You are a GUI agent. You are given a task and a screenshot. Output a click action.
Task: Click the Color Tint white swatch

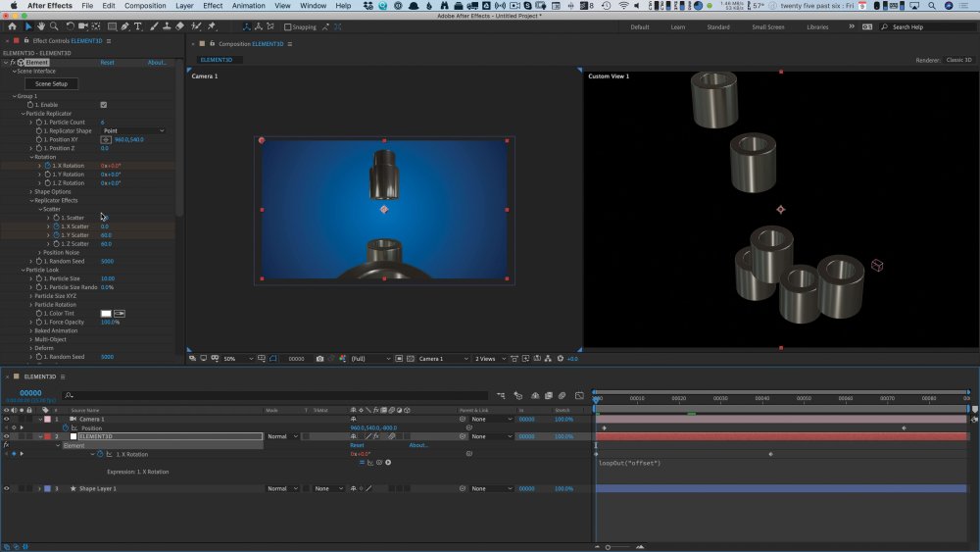(106, 313)
